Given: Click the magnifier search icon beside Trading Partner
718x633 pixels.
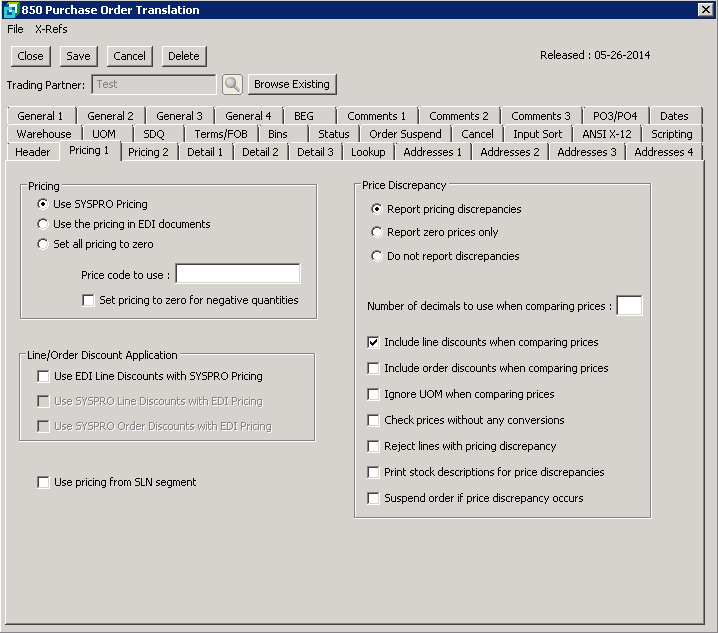Looking at the screenshot, I should [232, 85].
